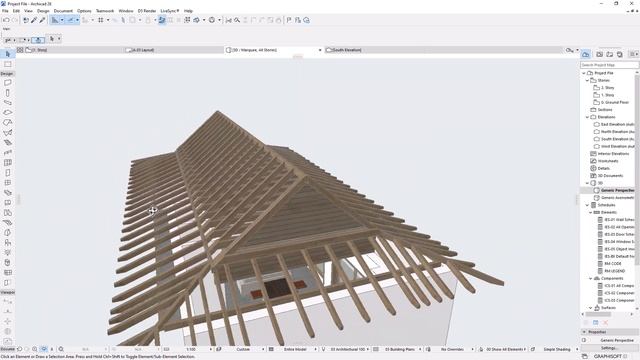The height and width of the screenshot is (360, 640).
Task: Open the View Map icon in the Navigator
Action: point(600,54)
